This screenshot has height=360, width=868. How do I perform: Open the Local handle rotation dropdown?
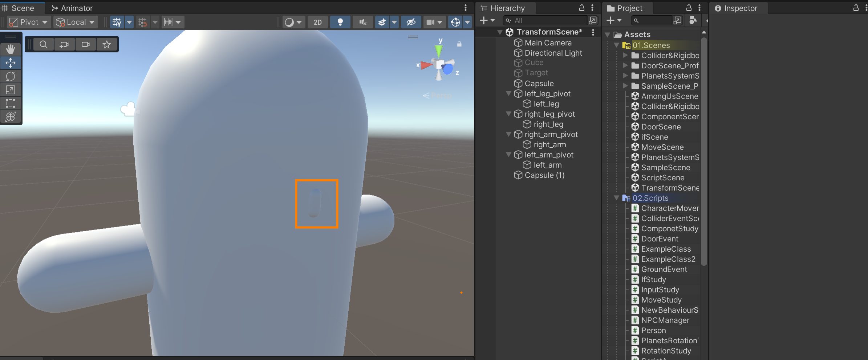(x=76, y=22)
